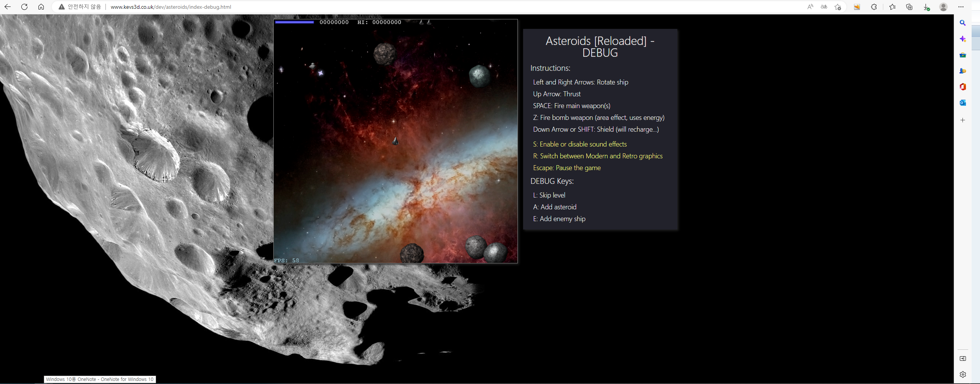Screen dimensions: 980x384
Task: Open the Downloads icon with green check
Action: [926, 7]
